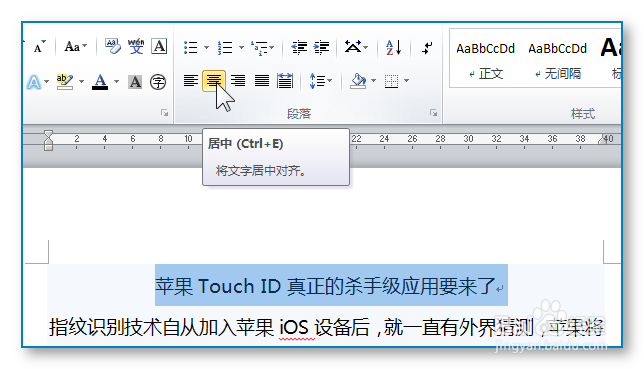Apply numbered list formatting

pyautogui.click(x=225, y=48)
